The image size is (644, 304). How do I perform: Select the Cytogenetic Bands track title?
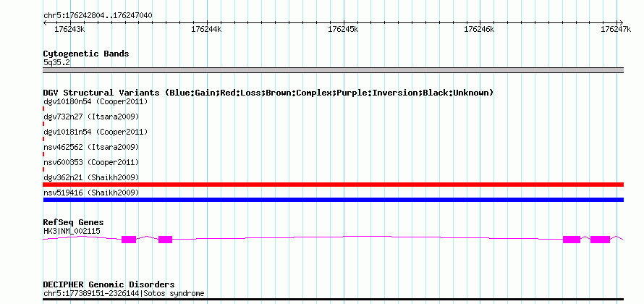86,54
